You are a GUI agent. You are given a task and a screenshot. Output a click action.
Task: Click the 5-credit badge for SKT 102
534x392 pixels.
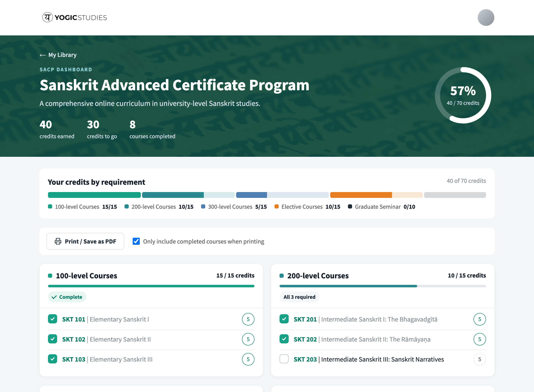tap(248, 339)
